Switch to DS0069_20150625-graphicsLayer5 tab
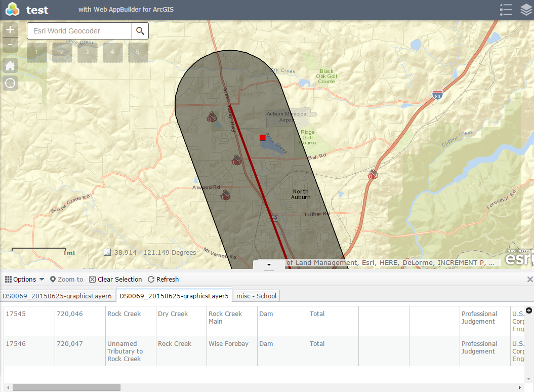The width and height of the screenshot is (534, 392). (174, 296)
